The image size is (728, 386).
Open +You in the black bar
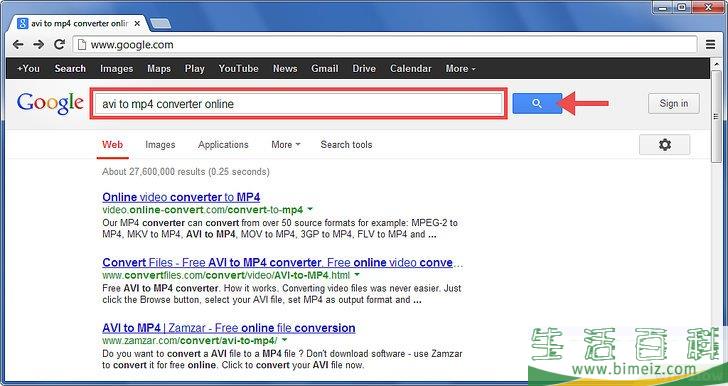tap(28, 68)
